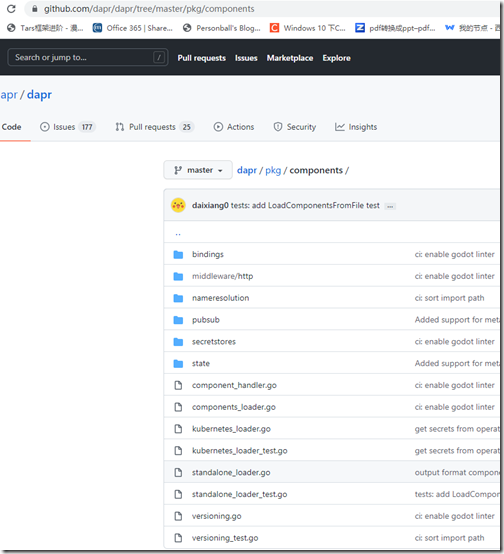Click the bindings folder icon

178,254
